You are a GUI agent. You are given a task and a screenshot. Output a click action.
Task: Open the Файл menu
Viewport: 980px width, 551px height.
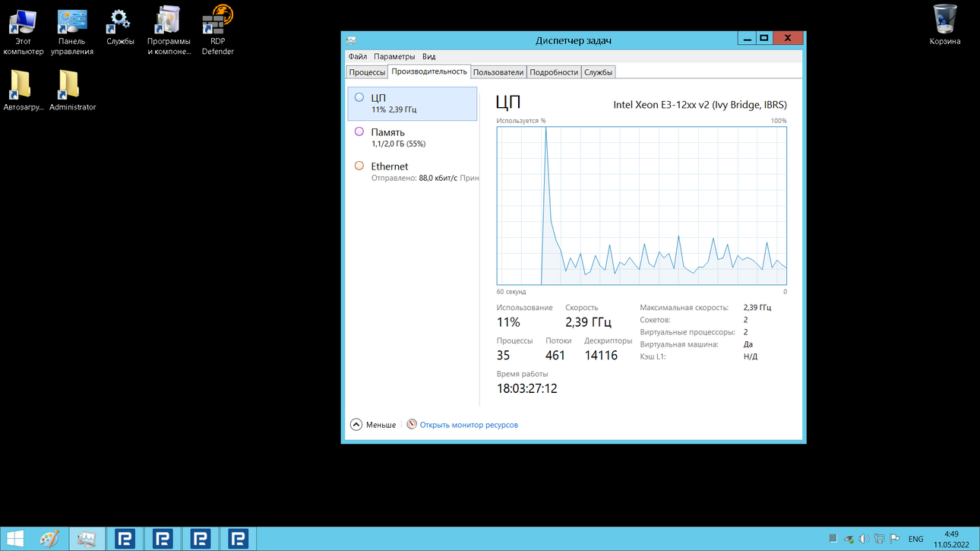pos(358,56)
